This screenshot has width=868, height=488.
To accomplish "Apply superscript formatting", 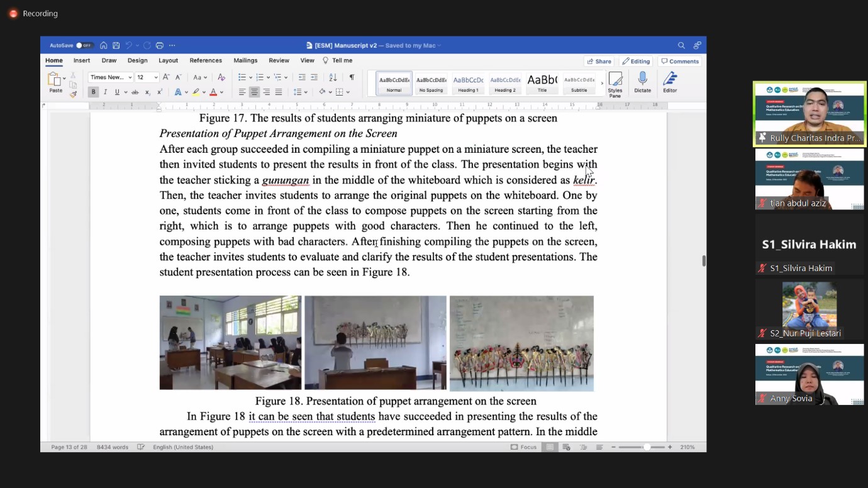I will click(159, 92).
